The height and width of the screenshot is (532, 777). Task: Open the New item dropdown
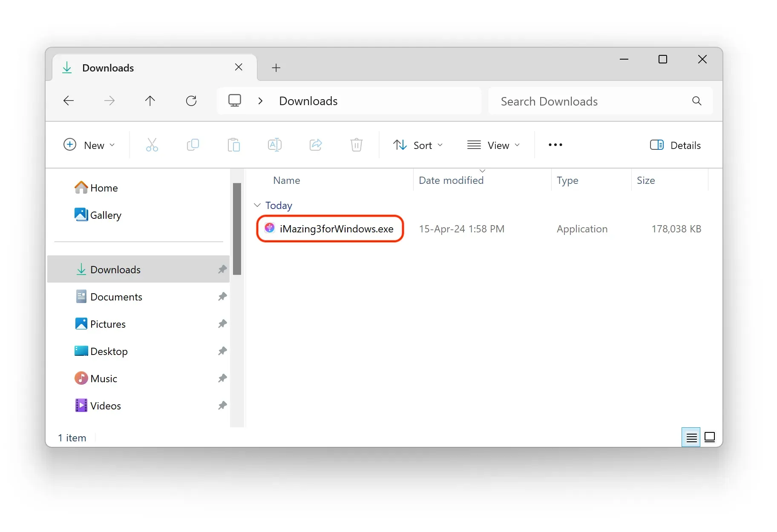89,145
